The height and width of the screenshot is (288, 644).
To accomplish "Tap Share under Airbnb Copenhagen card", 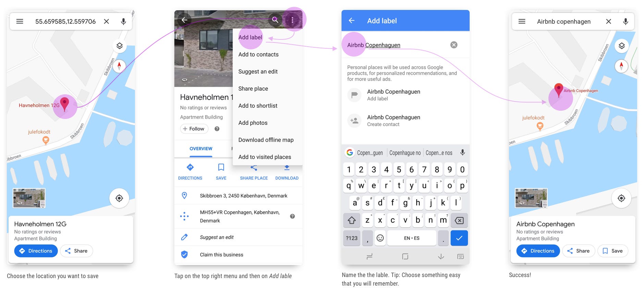I will click(579, 251).
